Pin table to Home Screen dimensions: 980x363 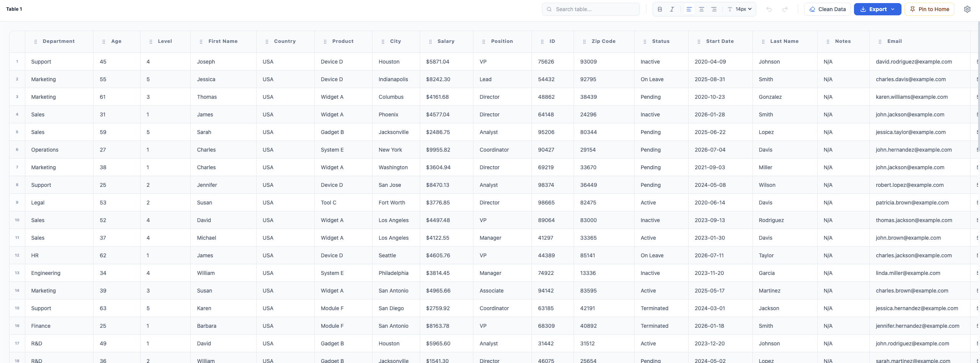point(929,9)
